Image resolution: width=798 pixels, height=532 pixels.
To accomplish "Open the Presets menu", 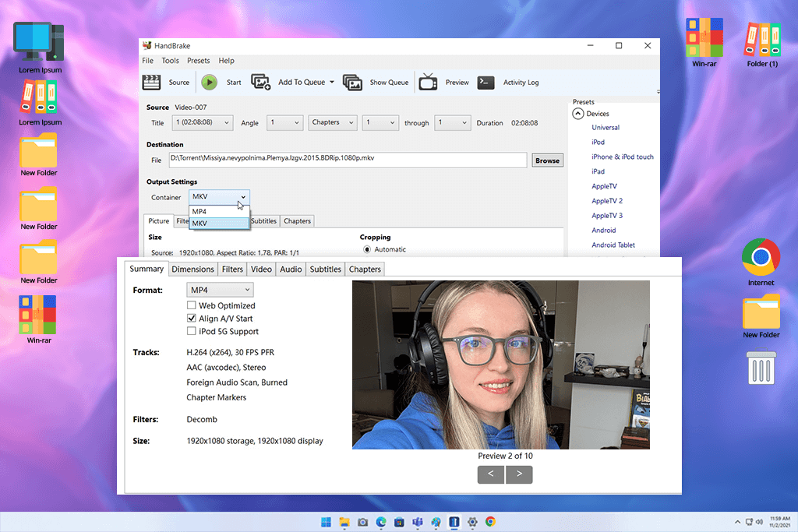I will coord(198,61).
